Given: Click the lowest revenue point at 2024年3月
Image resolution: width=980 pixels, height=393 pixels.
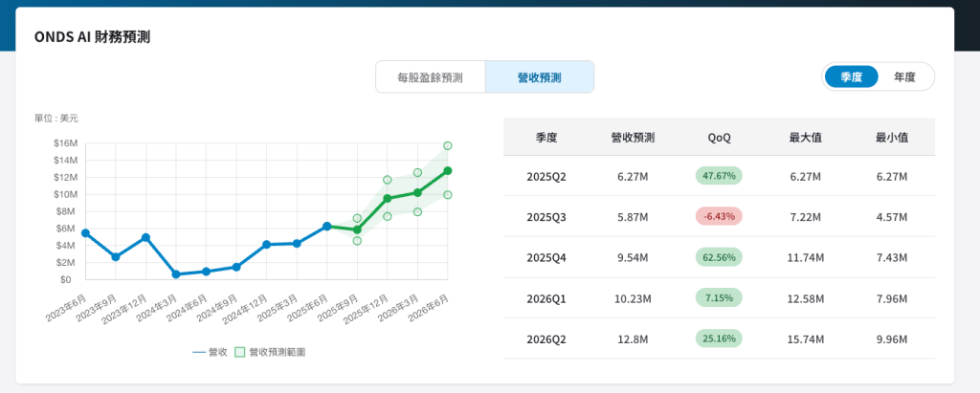Looking at the screenshot, I should (176, 274).
